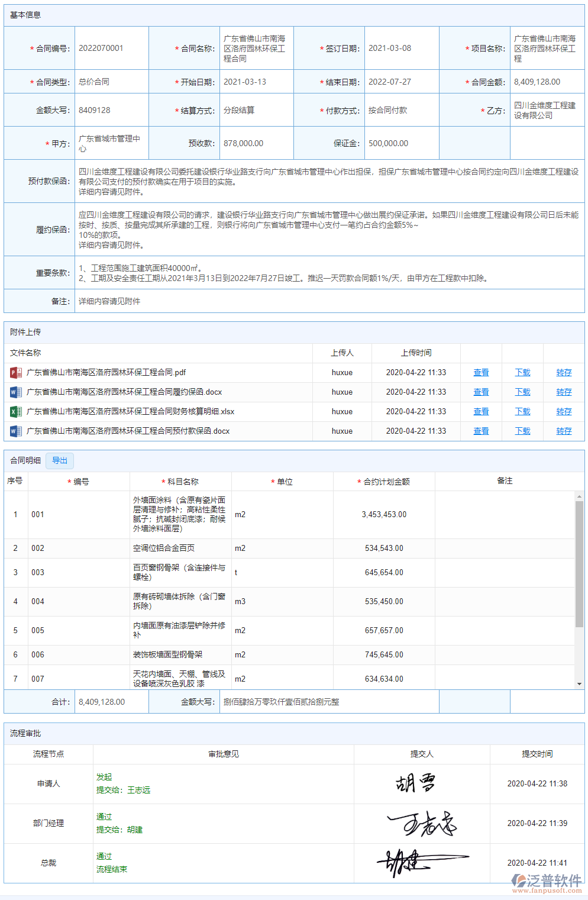The width and height of the screenshot is (588, 900).
Task: Click 保证金 value 500,000.00
Action: pos(389,143)
